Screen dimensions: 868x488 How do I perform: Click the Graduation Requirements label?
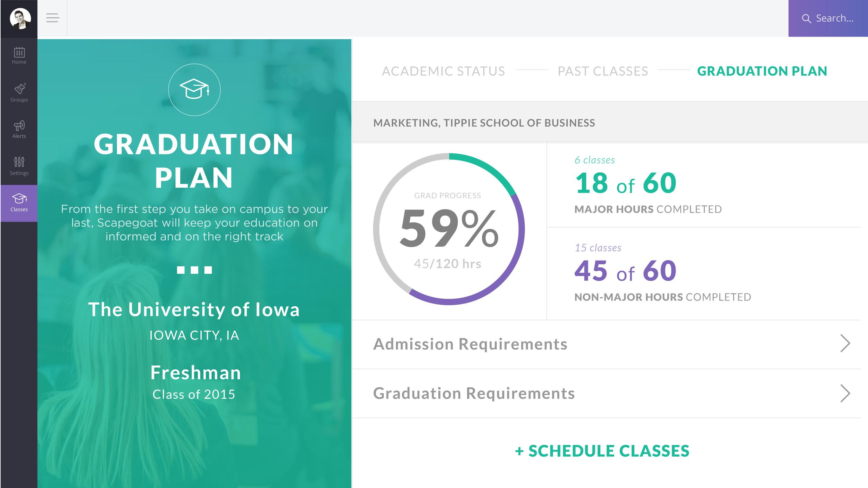[474, 394]
